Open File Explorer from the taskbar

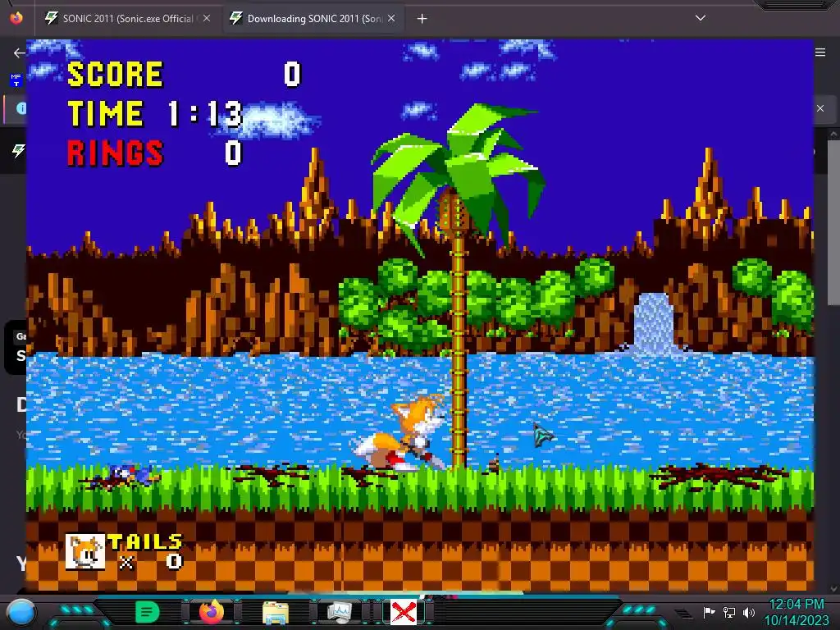coord(276,612)
